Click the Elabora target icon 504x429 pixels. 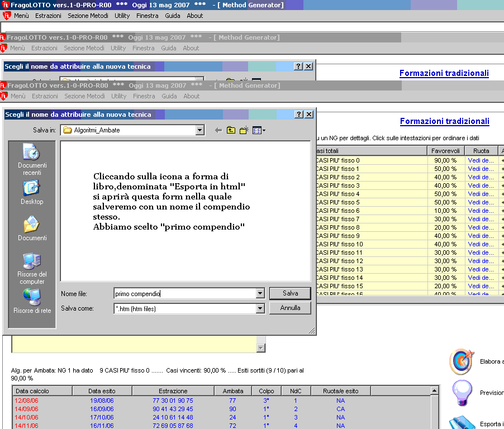point(462,361)
